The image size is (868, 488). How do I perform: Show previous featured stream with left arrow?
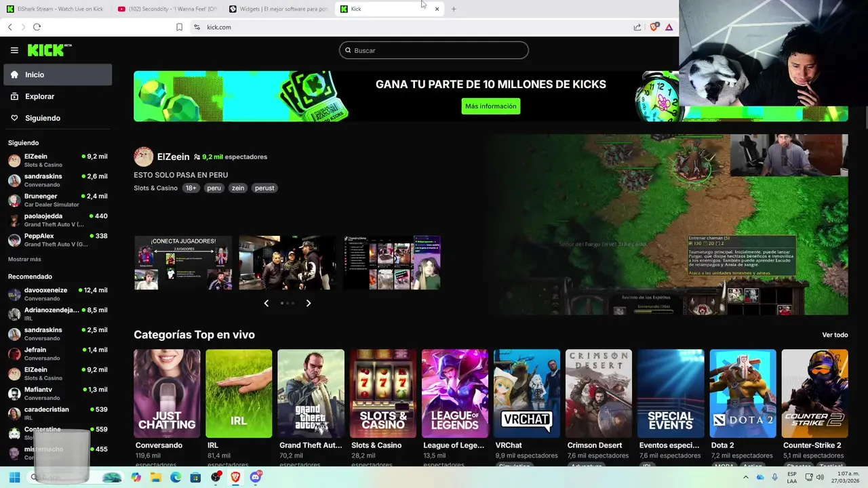[266, 303]
